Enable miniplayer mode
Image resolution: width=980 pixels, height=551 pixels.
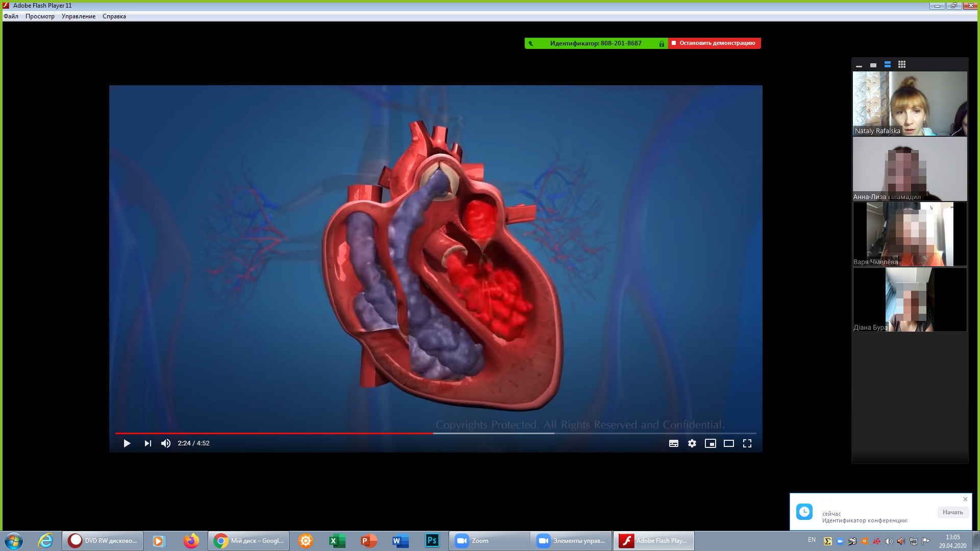[x=710, y=443]
